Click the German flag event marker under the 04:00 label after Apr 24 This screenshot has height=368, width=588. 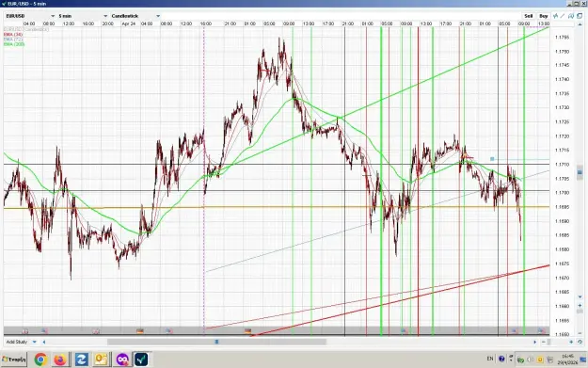click(140, 331)
